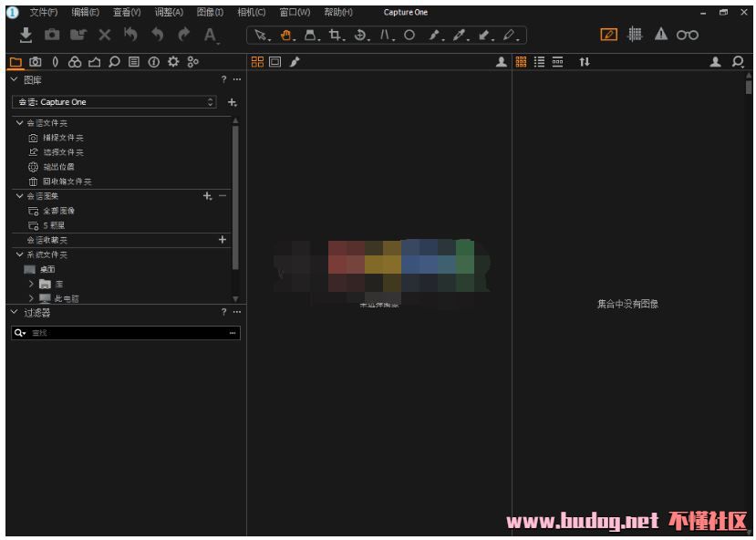The image size is (756, 540).
Task: Open the 相机(C) menu
Action: pyautogui.click(x=251, y=12)
